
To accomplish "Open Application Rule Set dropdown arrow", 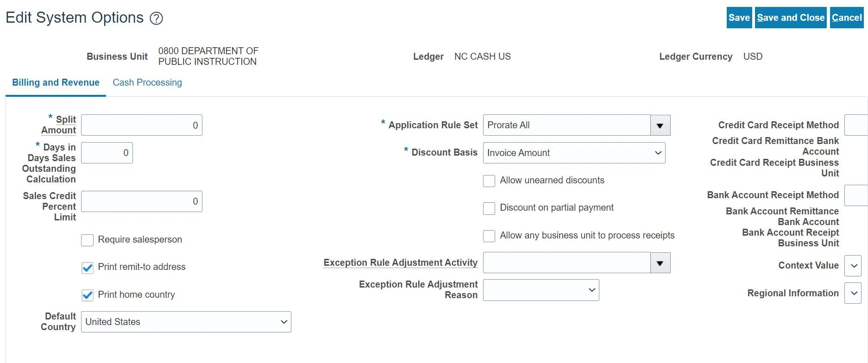I will click(660, 125).
